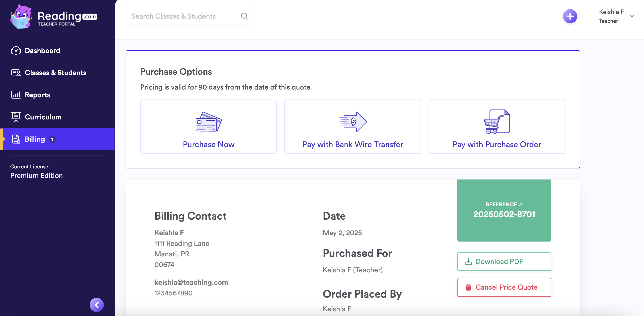This screenshot has height=316, width=644.
Task: Open the Classes & Students menu item
Action: [x=55, y=73]
